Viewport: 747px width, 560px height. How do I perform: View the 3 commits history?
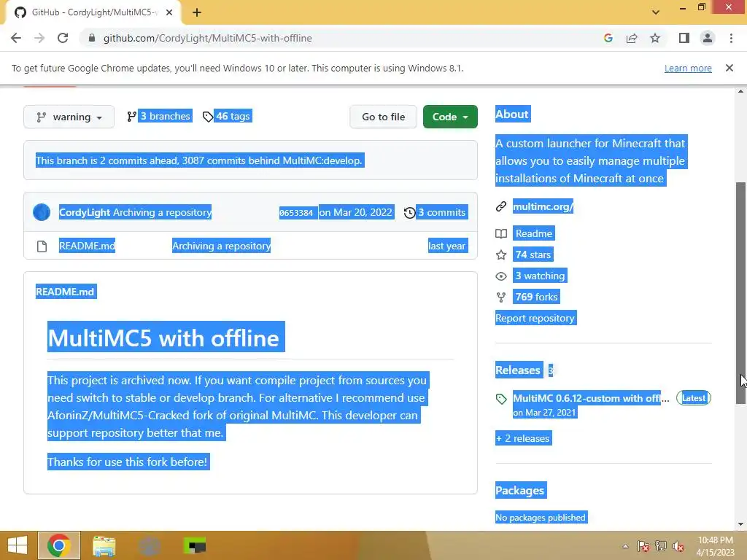(x=436, y=212)
